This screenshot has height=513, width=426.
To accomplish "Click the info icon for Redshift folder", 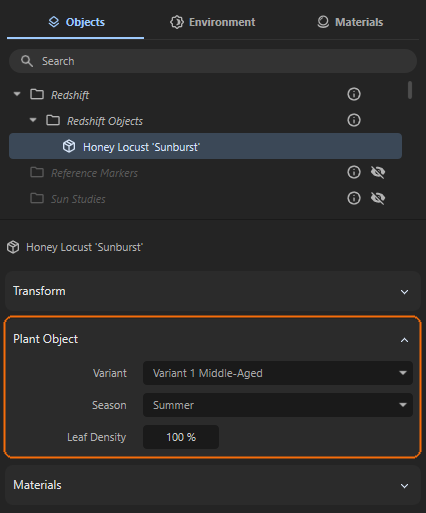I will (x=354, y=94).
